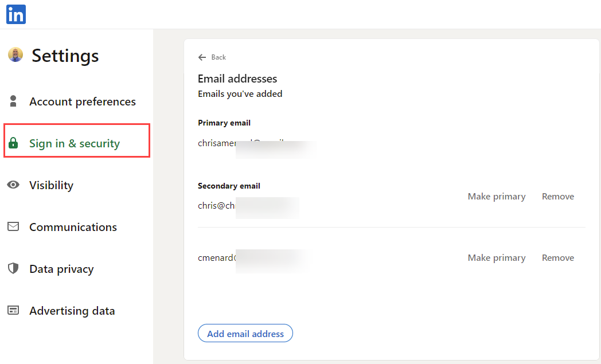This screenshot has width=601, height=364.
Task: Select the eye icon beside Visibility
Action: (13, 185)
